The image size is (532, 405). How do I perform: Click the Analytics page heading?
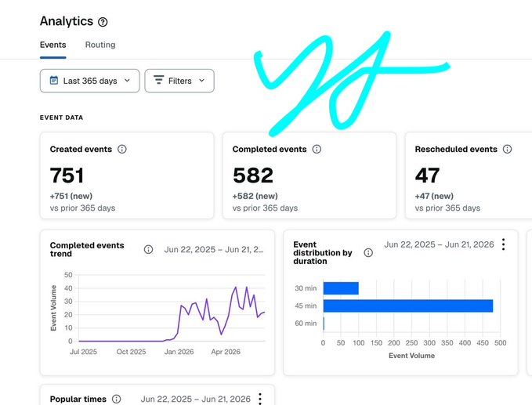coord(67,21)
